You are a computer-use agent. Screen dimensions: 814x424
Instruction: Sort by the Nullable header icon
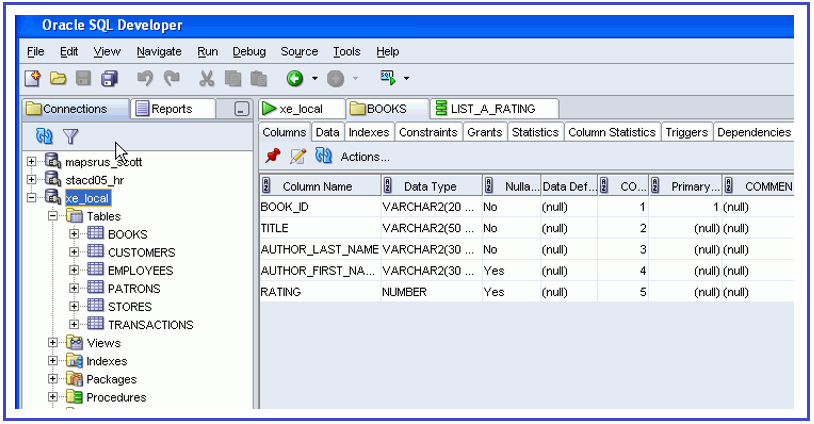click(489, 186)
